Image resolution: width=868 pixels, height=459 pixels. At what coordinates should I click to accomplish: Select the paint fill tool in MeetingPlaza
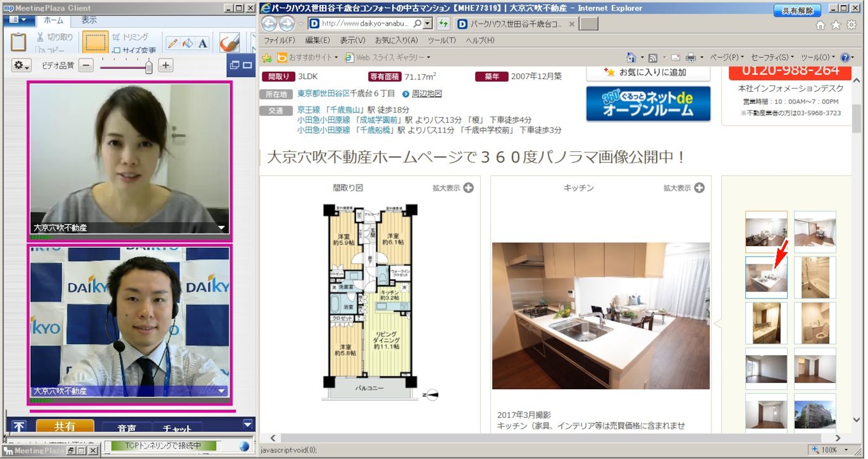coord(187,43)
